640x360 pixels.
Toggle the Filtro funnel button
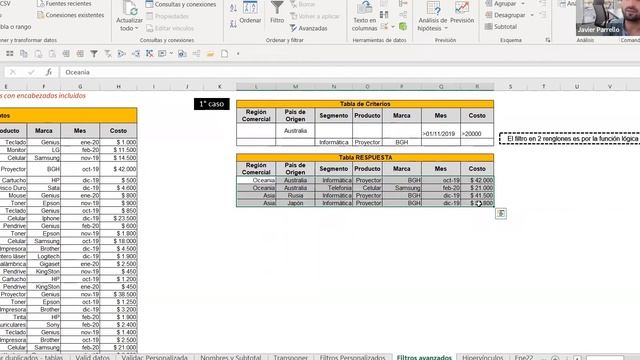277,12
